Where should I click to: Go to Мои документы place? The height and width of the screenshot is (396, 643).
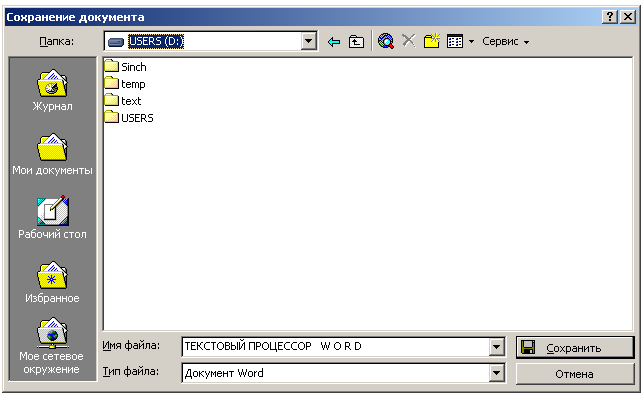(x=52, y=155)
